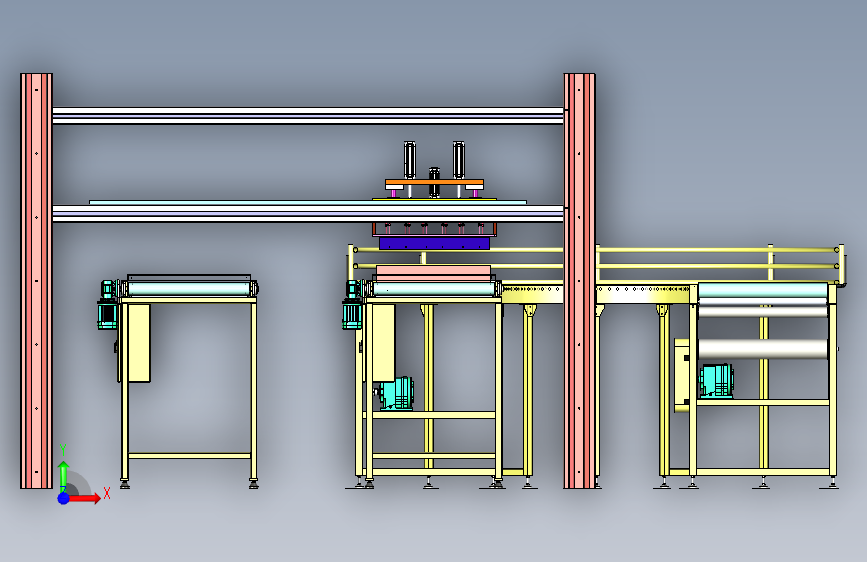
Task: Click the red X axis arrow of triad
Action: [84, 498]
